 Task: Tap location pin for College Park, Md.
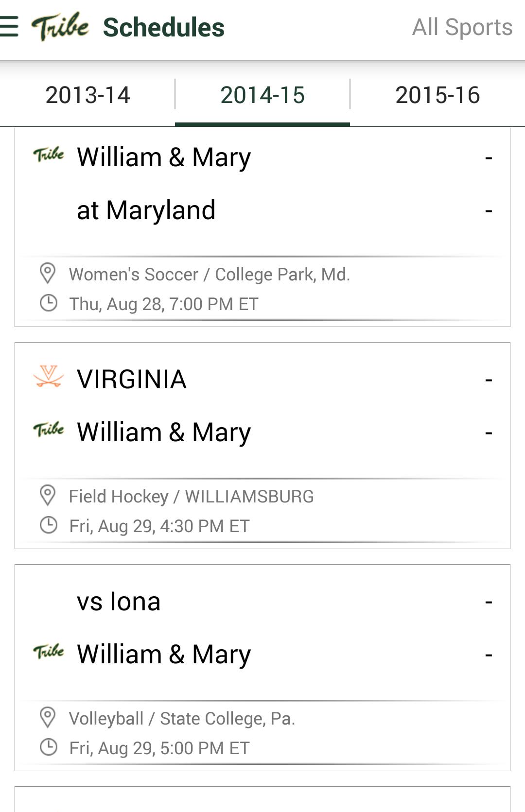pos(48,274)
